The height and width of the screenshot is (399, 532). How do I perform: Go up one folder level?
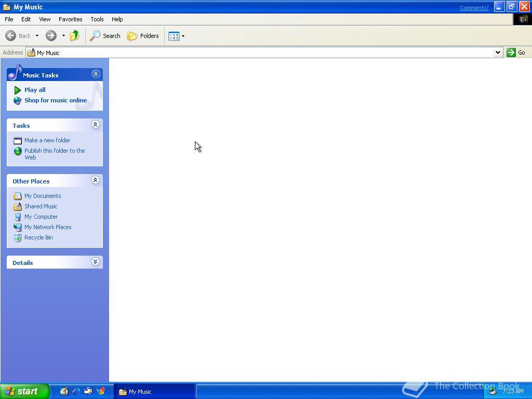[75, 36]
